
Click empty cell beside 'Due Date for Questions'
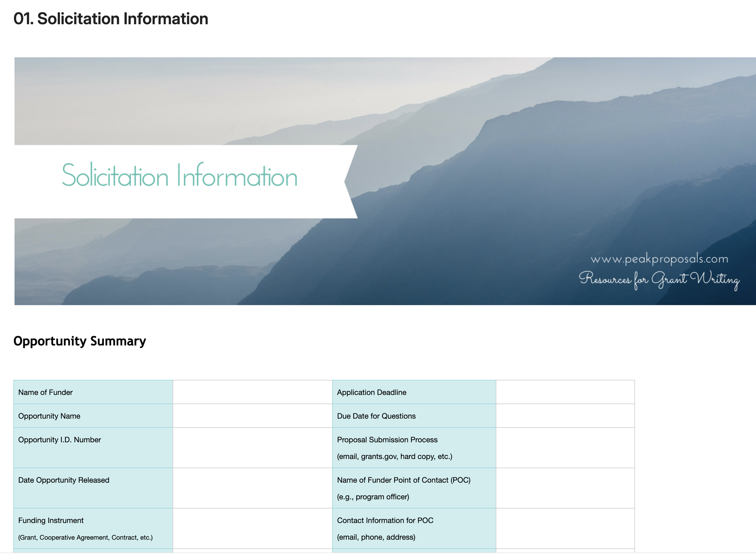[x=565, y=416]
